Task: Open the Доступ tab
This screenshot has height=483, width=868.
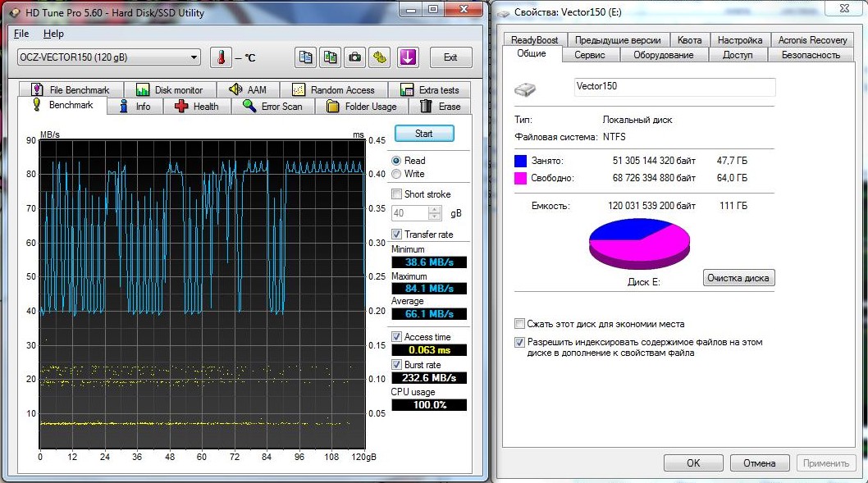Action: pyautogui.click(x=738, y=55)
